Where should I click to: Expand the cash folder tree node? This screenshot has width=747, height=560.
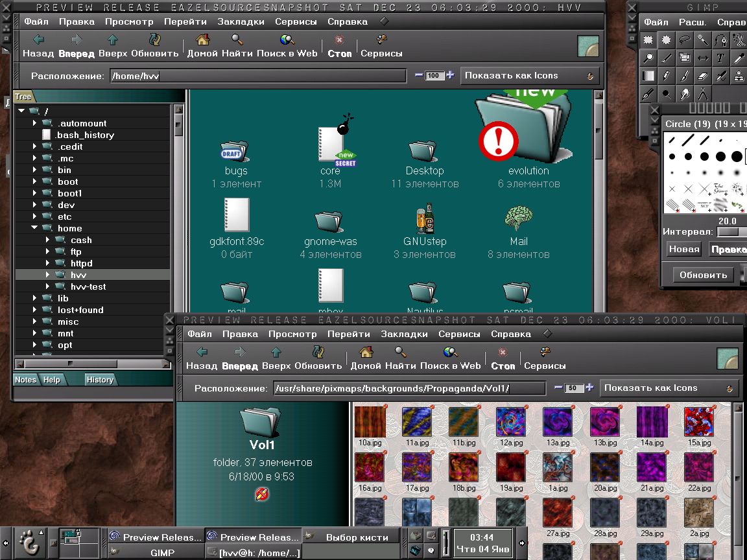47,240
